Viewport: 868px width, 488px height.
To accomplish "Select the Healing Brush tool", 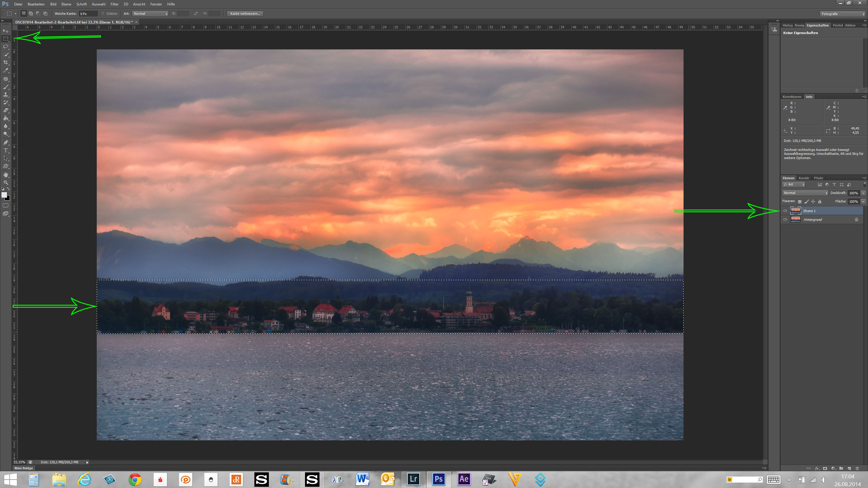I will click(x=6, y=79).
